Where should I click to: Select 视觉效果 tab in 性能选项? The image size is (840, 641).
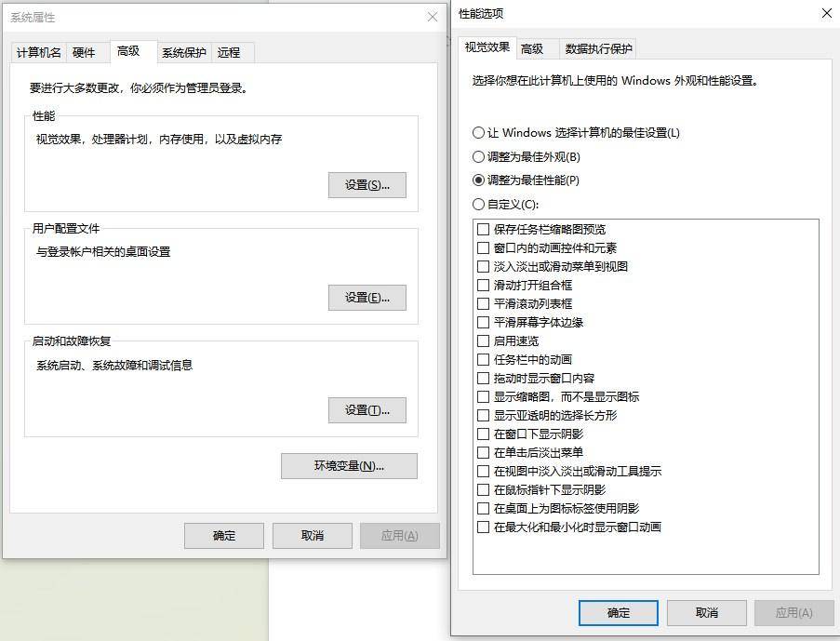pyautogui.click(x=487, y=47)
